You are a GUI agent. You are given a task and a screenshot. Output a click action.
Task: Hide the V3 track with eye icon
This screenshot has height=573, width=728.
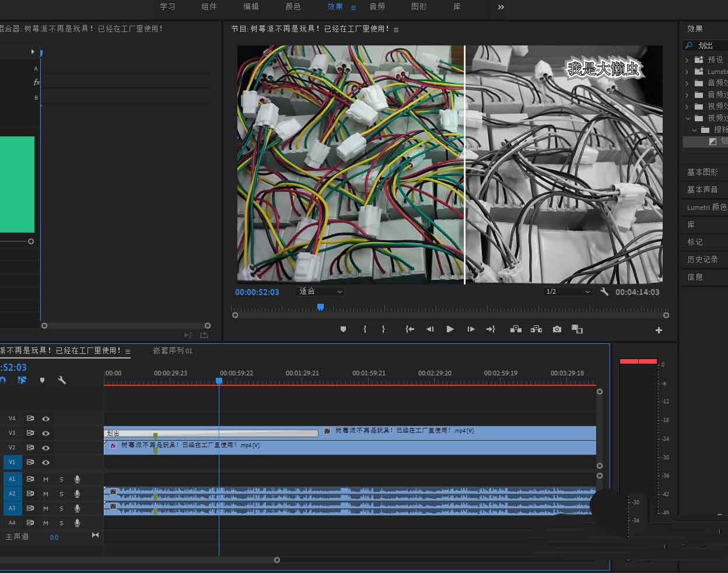coord(45,433)
